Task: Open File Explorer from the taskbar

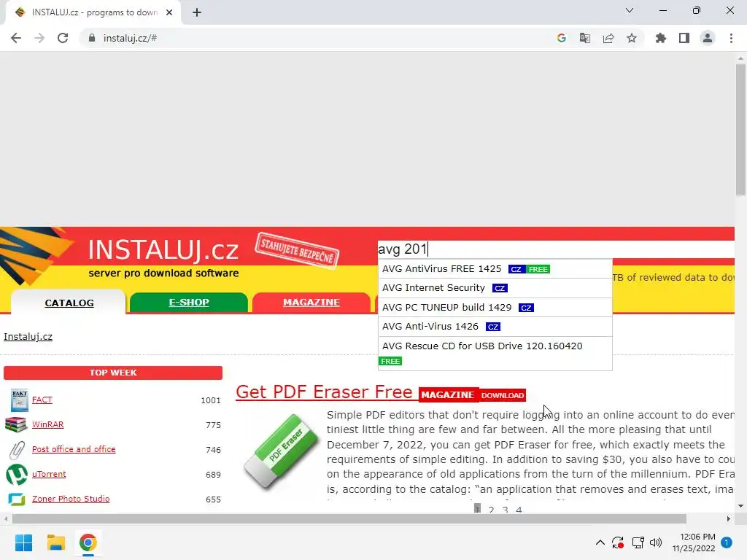Action: pyautogui.click(x=55, y=542)
